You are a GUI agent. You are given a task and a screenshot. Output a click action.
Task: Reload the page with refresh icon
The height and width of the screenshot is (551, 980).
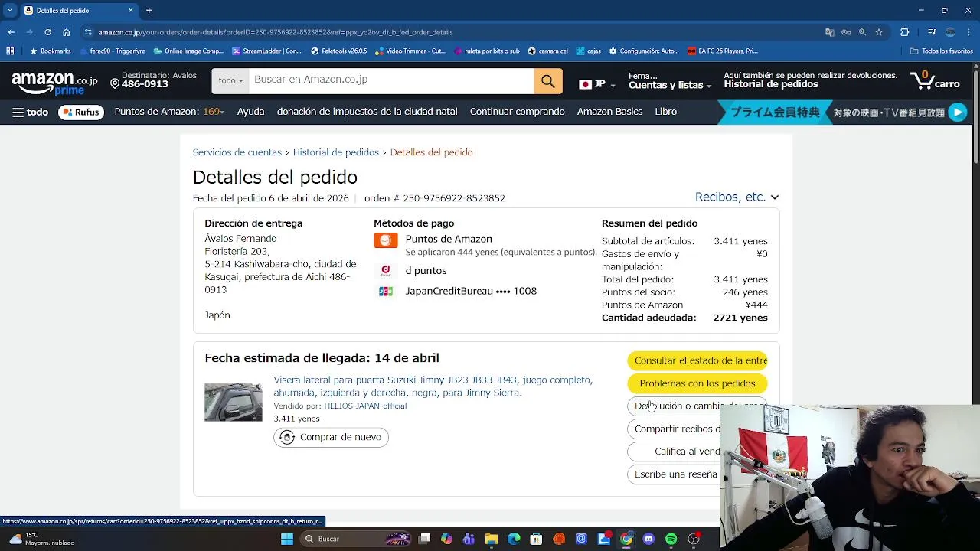pos(47,32)
